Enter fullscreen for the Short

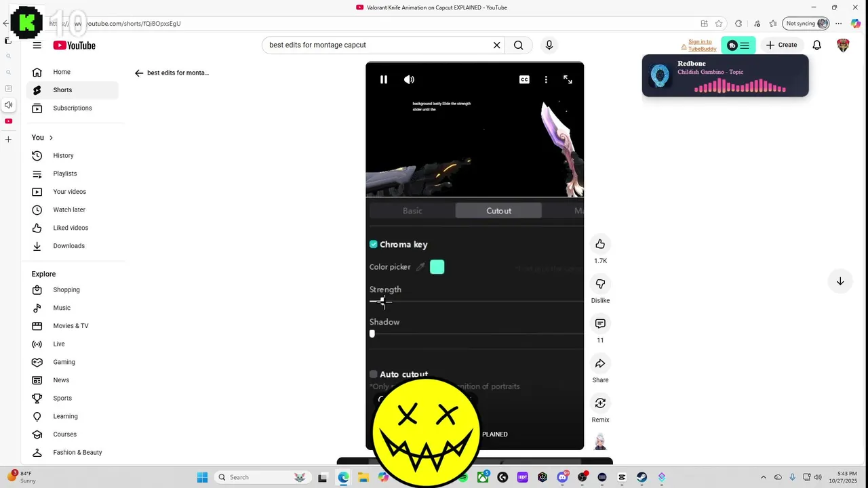coord(568,79)
